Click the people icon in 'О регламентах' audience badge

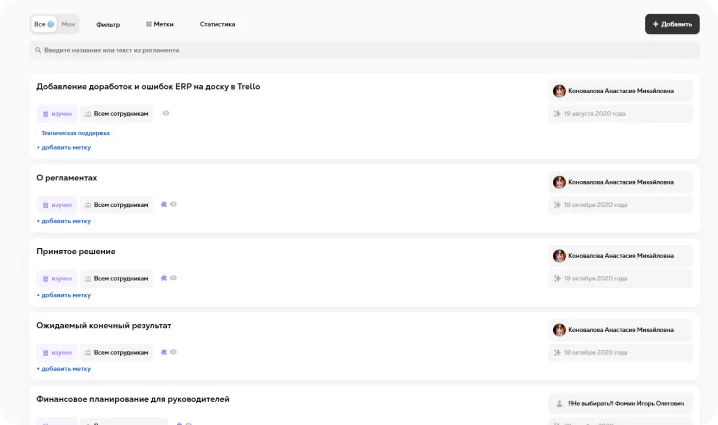pyautogui.click(x=88, y=205)
